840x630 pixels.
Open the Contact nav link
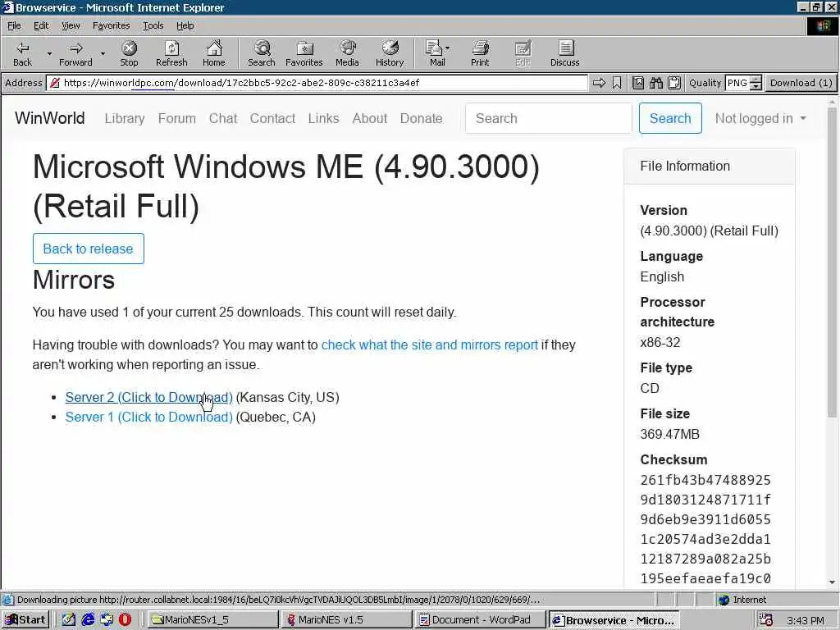coord(272,118)
